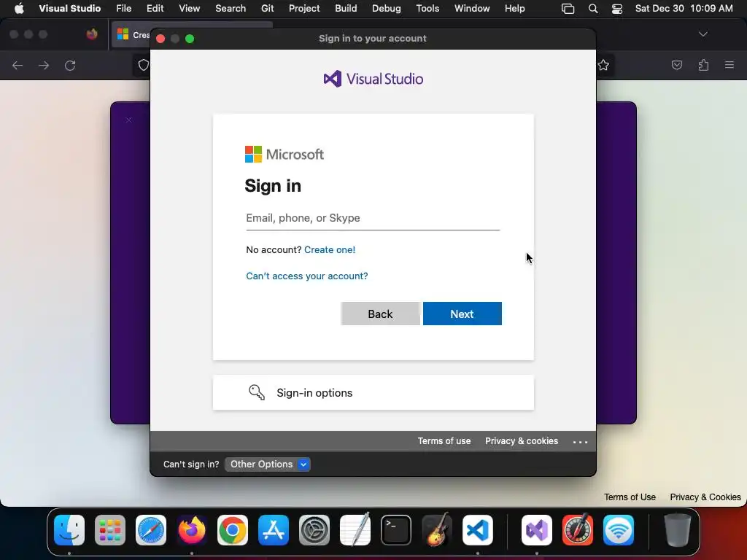Screen dimensions: 747x560
Task: Go back in the Firefox window
Action: point(18,65)
